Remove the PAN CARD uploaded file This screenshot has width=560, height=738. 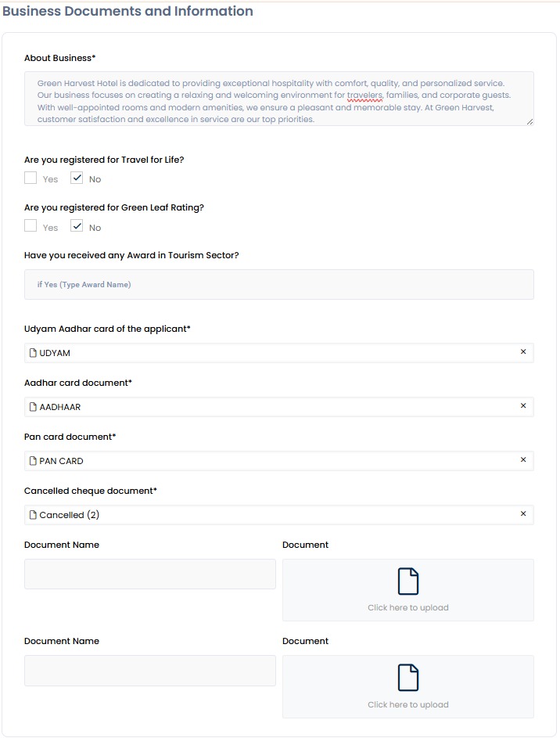coord(523,460)
